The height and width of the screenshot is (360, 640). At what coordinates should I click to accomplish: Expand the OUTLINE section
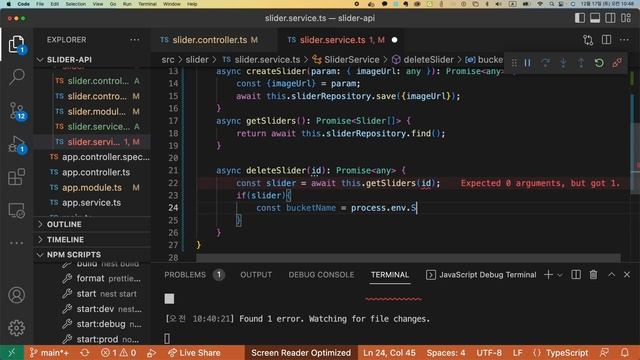pyautogui.click(x=64, y=224)
